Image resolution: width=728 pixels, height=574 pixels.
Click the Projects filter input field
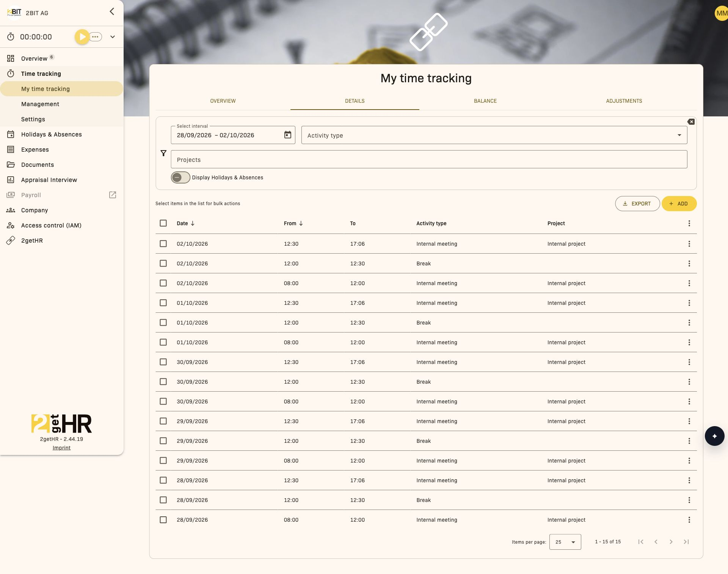click(x=429, y=159)
